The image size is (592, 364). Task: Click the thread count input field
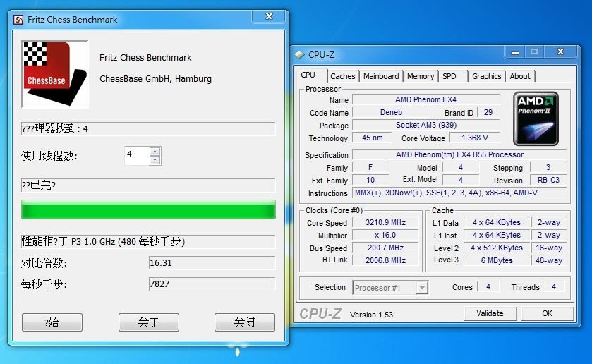click(x=137, y=155)
